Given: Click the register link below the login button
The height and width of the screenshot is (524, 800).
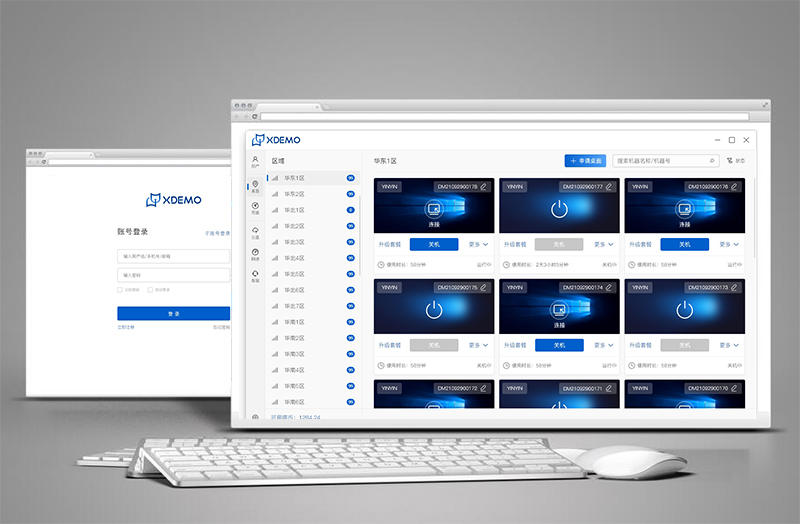Looking at the screenshot, I should (126, 327).
